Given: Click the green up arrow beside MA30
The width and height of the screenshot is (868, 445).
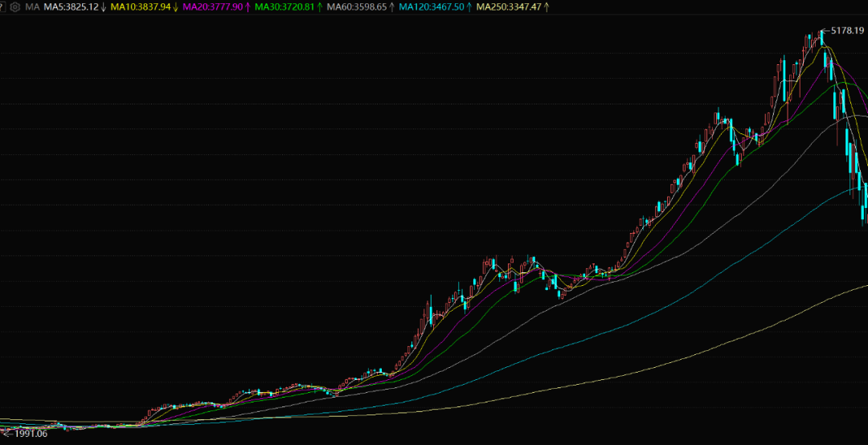Looking at the screenshot, I should (x=319, y=7).
